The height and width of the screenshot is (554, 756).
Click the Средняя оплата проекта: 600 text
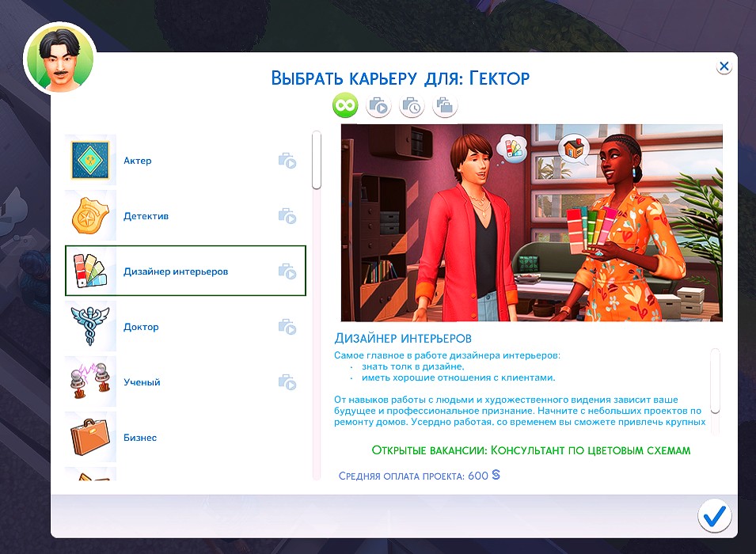[419, 476]
